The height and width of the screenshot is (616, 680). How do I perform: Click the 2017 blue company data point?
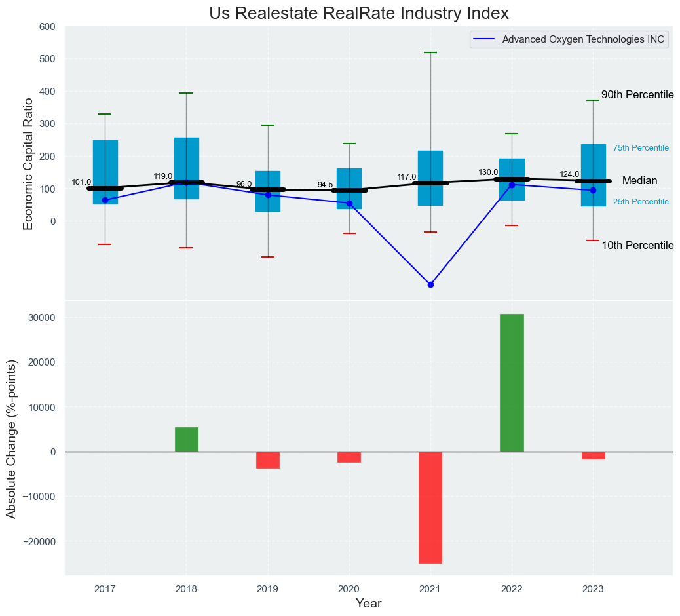pyautogui.click(x=105, y=200)
